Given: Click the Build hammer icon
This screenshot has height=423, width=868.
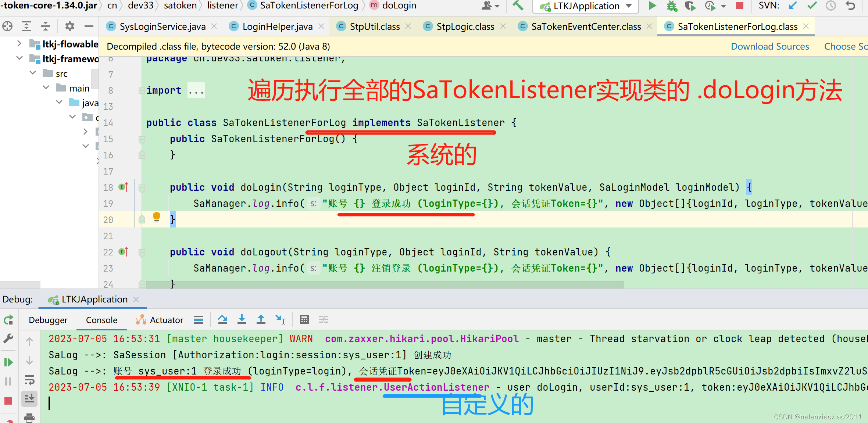Looking at the screenshot, I should coord(518,6).
